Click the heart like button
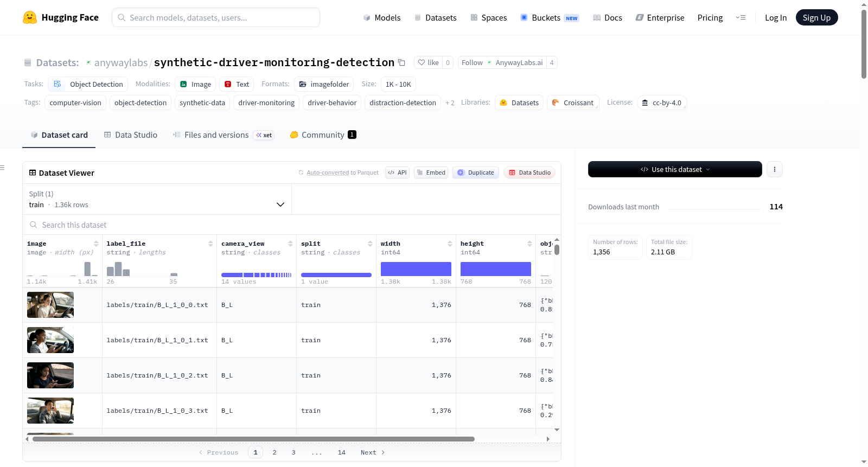 pos(428,62)
